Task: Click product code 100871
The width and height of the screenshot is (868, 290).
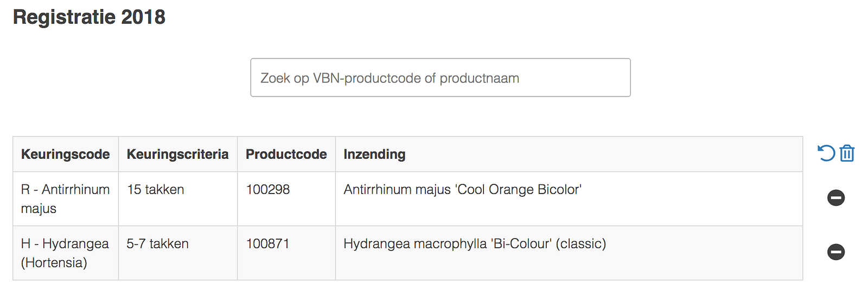Action: [268, 244]
